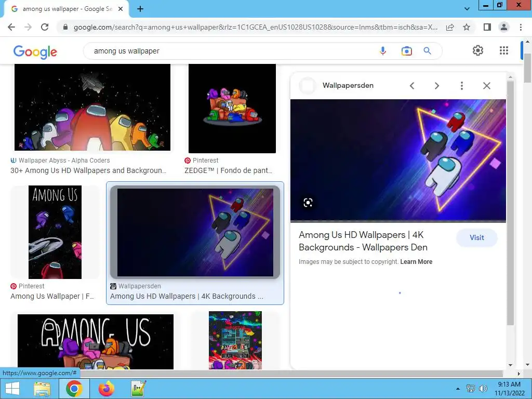532x399 pixels.
Task: Close the Wallpapersden preview panel
Action: 486,86
